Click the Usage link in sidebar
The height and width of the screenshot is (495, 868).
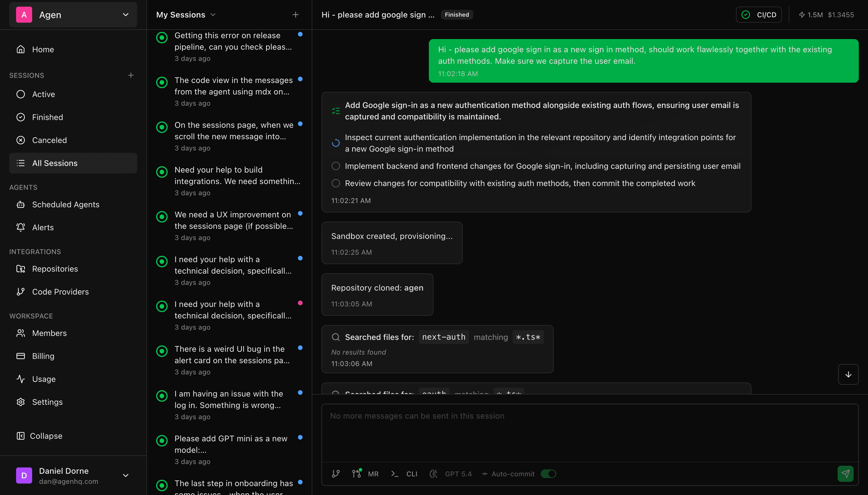tap(44, 379)
